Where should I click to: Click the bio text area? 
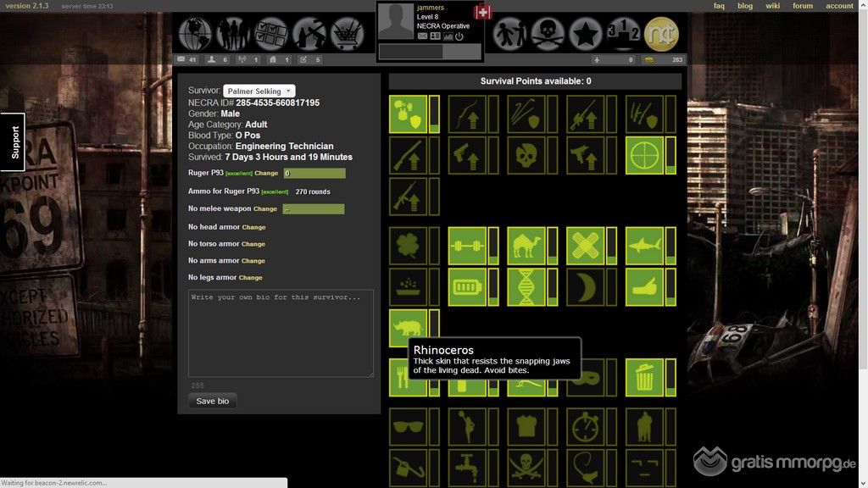281,333
